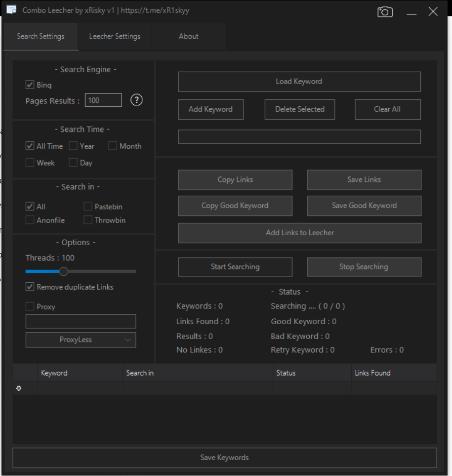Screen dimensions: 452x476
Task: Open the ProxyLess dropdown
Action: point(81,340)
